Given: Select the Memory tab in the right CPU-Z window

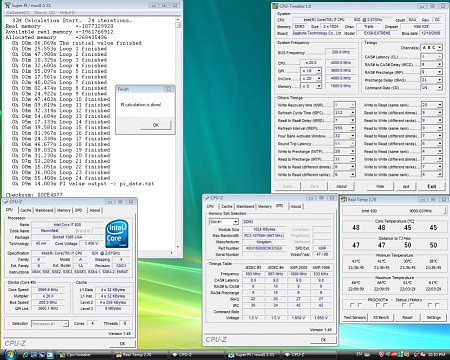Looking at the screenshot, I should coord(265,207).
